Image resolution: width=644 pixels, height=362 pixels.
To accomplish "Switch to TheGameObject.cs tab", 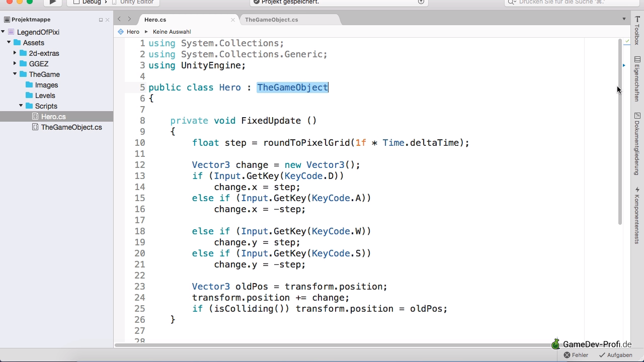I will click(x=271, y=20).
